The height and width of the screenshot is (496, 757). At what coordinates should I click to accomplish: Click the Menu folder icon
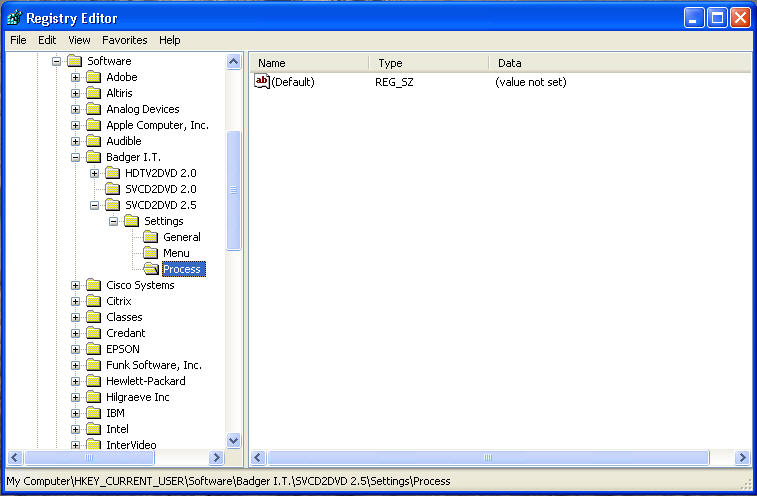(x=151, y=253)
